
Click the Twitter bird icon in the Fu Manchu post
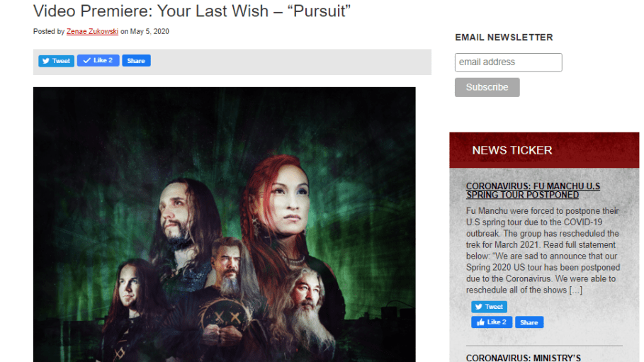tap(479, 307)
